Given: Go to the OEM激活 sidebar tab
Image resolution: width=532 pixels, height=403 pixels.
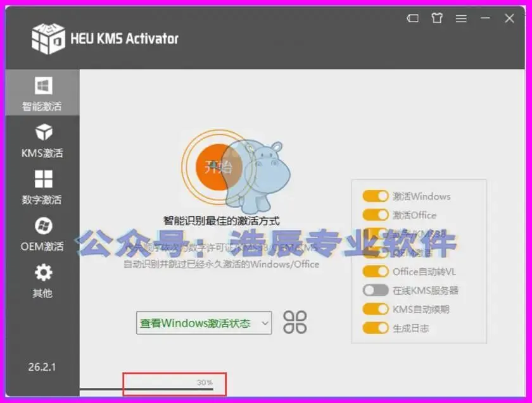Looking at the screenshot, I should (42, 234).
